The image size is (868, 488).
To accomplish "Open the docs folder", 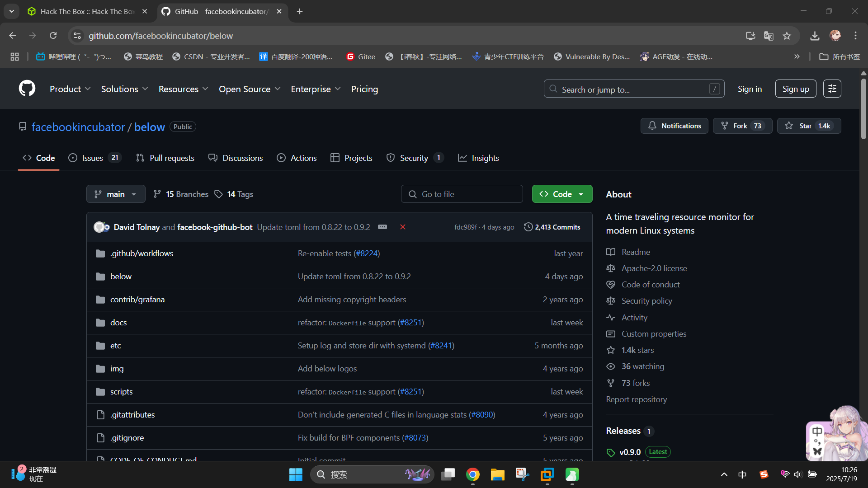I will click(118, 323).
